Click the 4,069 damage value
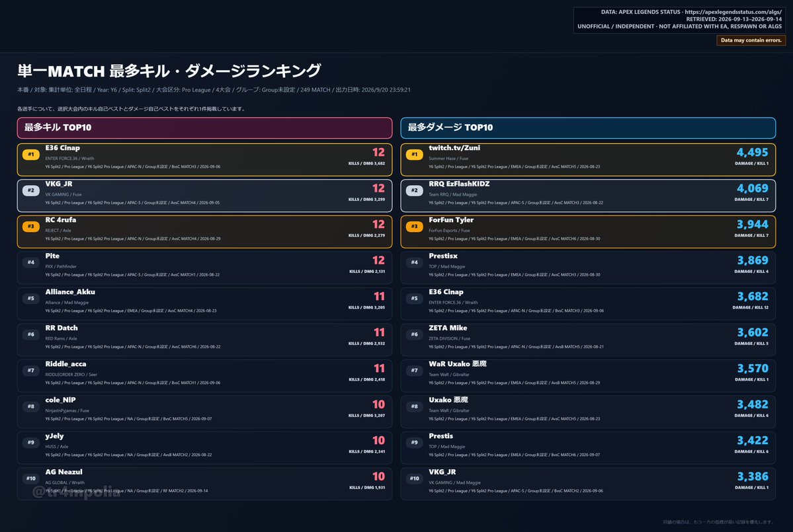This screenshot has height=532, width=793. coord(752,188)
